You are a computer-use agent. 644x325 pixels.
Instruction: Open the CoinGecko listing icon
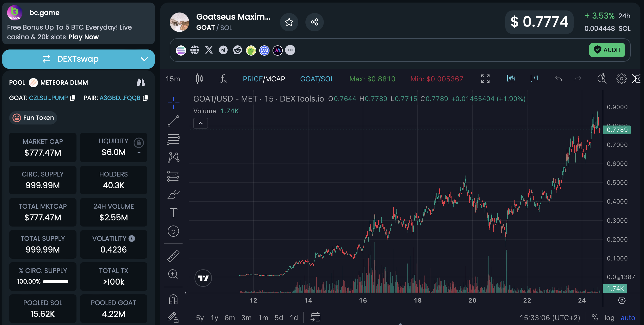pos(251,50)
